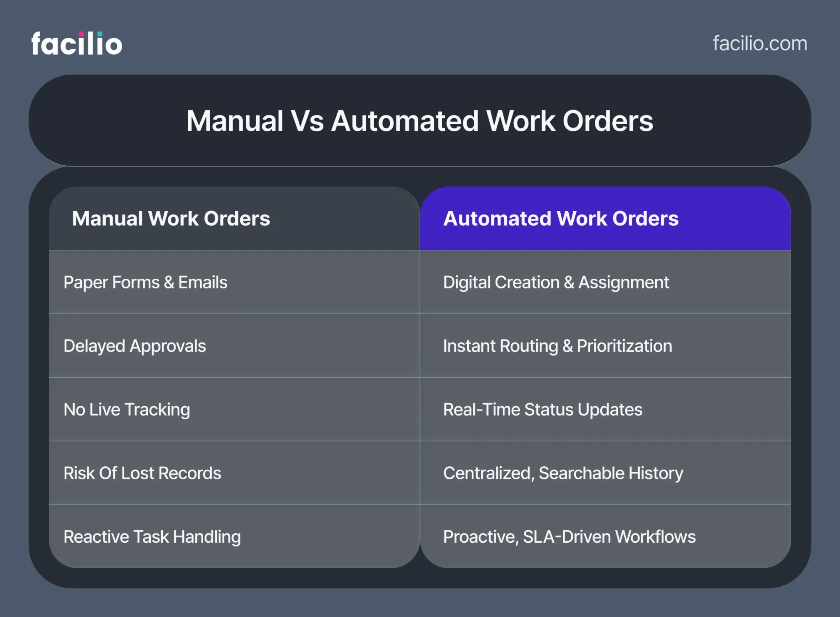Click the Digital Creation & Assignment cell
840x617 pixels.
(556, 282)
